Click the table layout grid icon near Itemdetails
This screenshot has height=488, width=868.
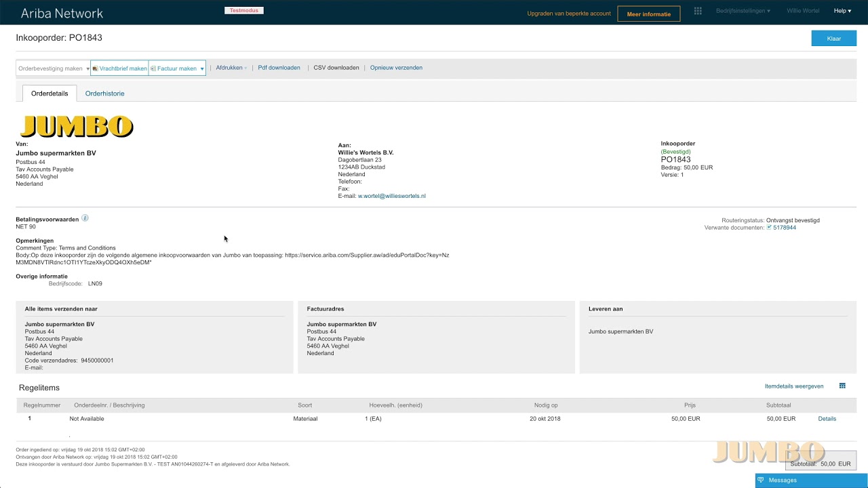tap(842, 386)
